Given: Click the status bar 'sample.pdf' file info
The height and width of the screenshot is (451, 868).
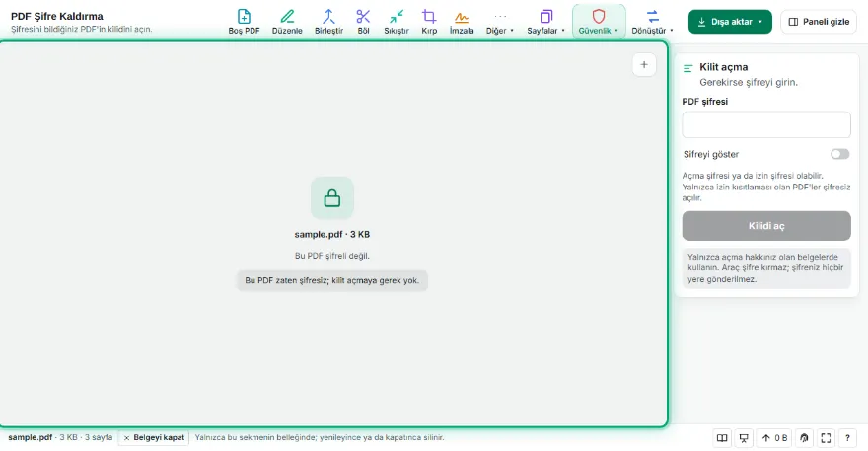Looking at the screenshot, I should coord(60,437).
